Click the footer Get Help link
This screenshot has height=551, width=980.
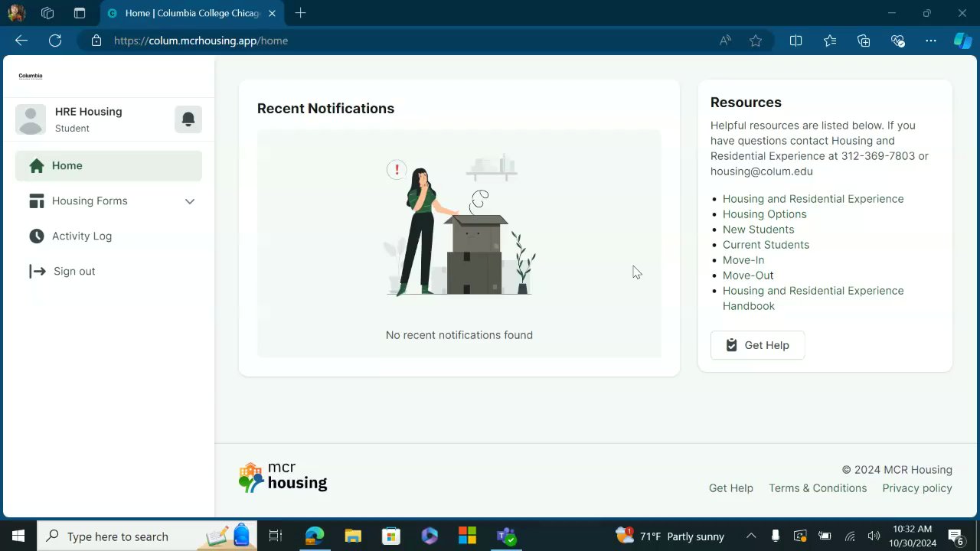tap(731, 488)
